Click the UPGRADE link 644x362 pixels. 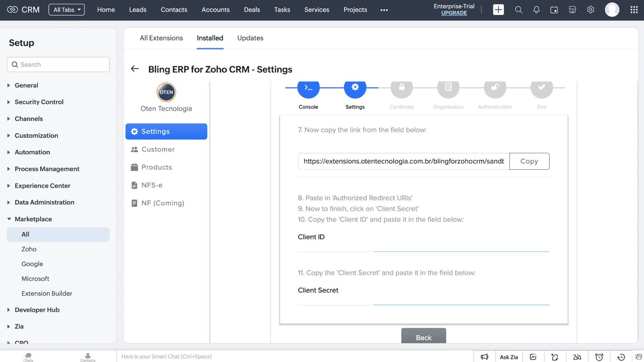click(454, 13)
